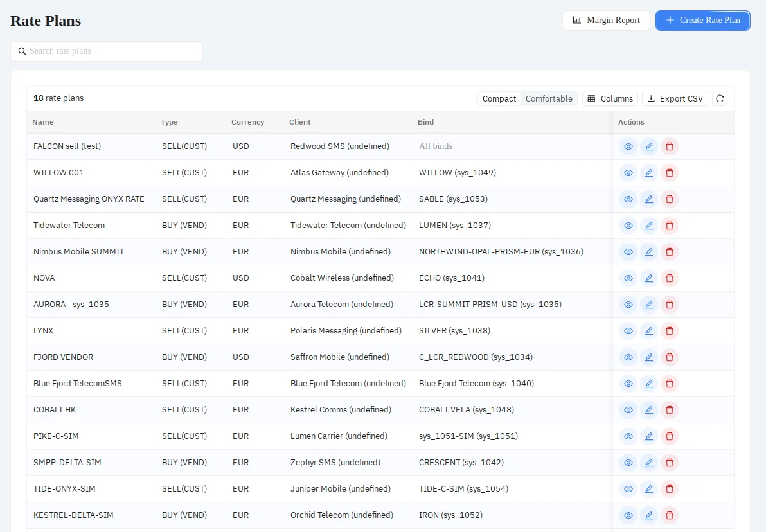This screenshot has width=766, height=532.
Task: Edit the WILLOW 001 rate plan
Action: [649, 173]
